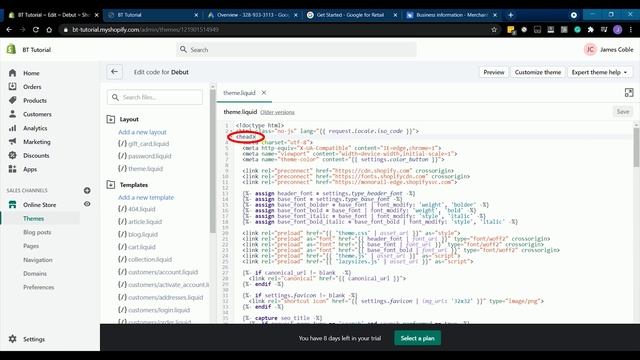Image resolution: width=640 pixels, height=360 pixels.
Task: Click the Save button
Action: 623,111
